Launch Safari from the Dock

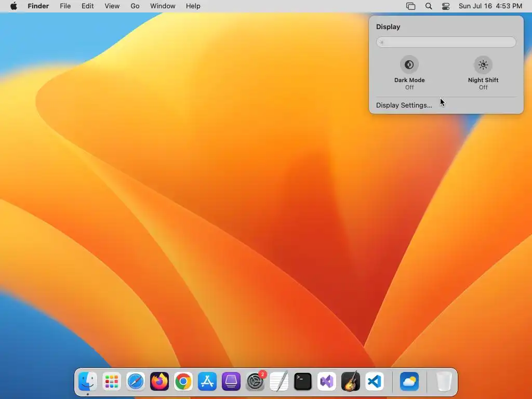(x=136, y=381)
